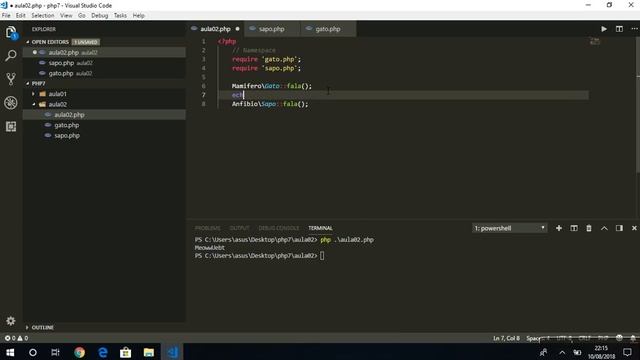Open the Windows Start menu
640x360 pixels.
pos(10,352)
